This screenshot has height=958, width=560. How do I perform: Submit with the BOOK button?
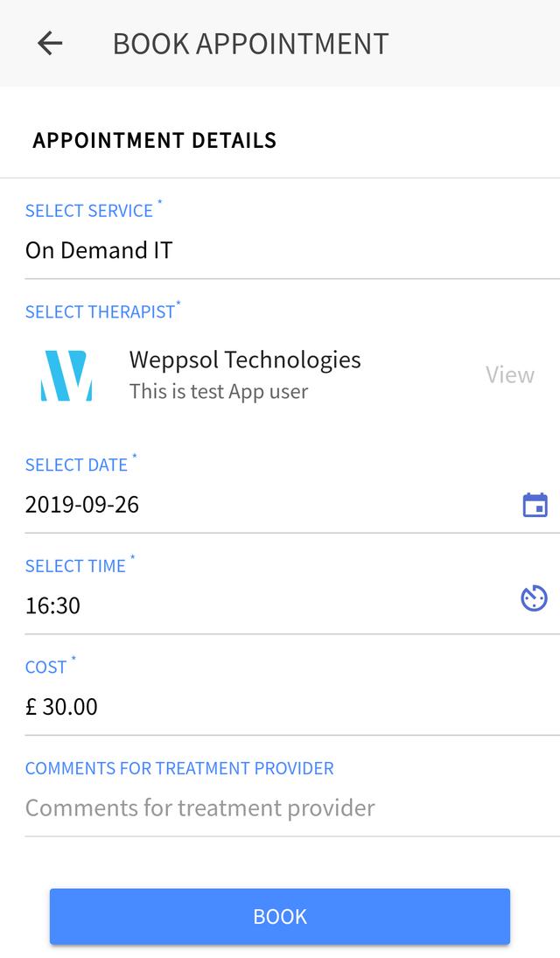[x=280, y=917]
